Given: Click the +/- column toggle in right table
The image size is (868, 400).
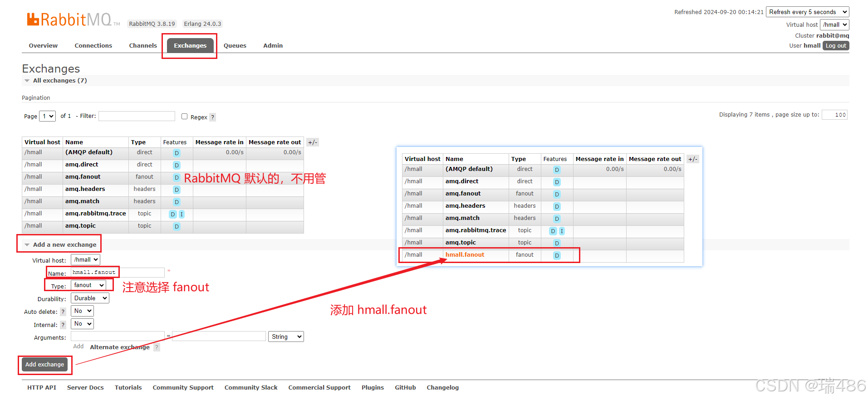Looking at the screenshot, I should [x=692, y=159].
